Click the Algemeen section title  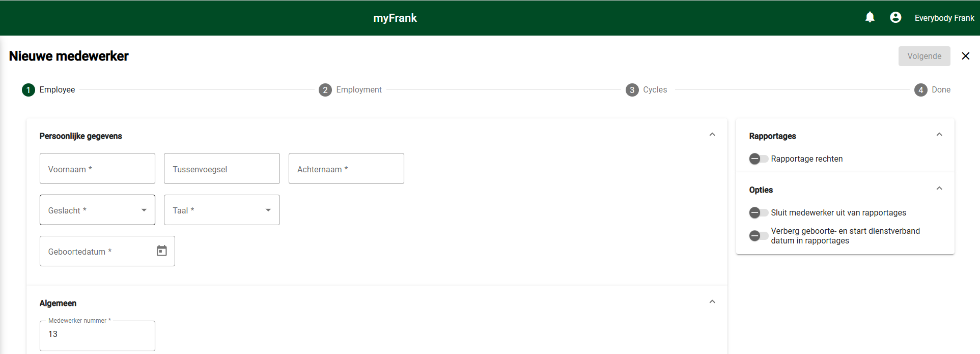58,303
